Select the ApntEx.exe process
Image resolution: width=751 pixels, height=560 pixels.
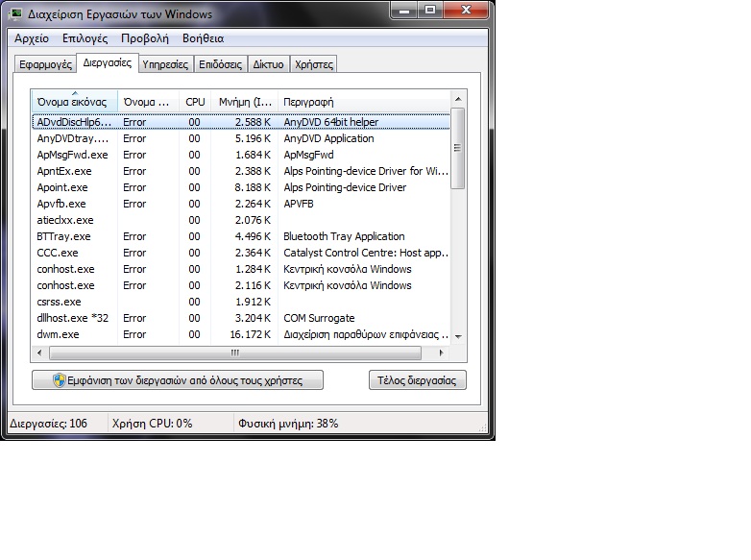coord(241,171)
